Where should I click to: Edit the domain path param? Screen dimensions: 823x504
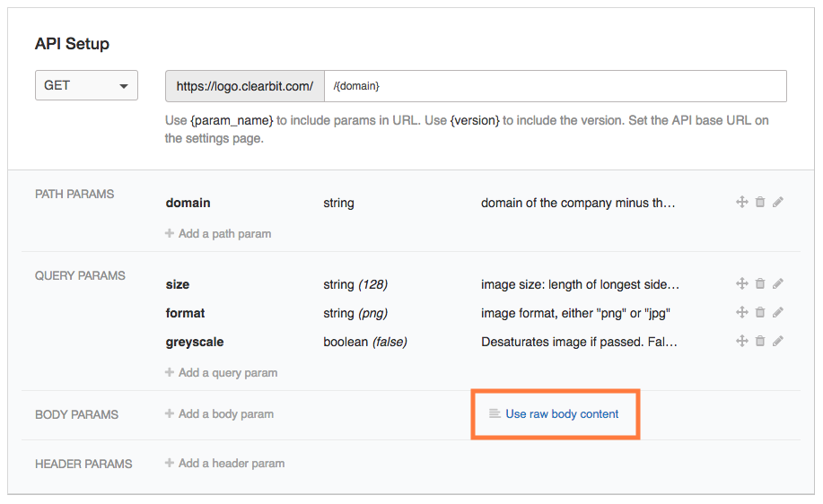[x=778, y=203]
